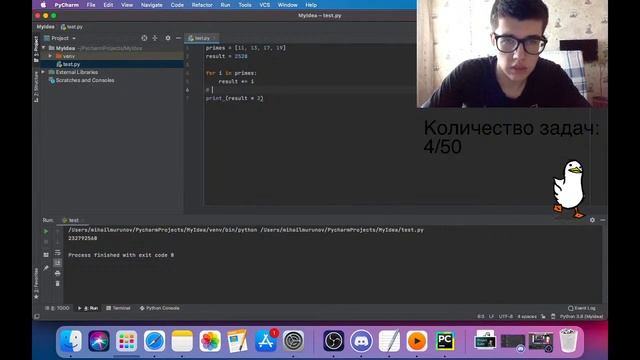This screenshot has width=640, height=360.
Task: Click the 4 spaces indent status entry
Action: pyautogui.click(x=527, y=316)
